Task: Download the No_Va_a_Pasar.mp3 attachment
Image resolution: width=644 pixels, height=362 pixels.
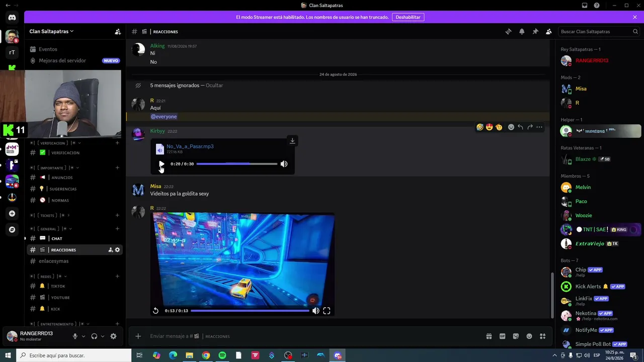Action: tap(292, 141)
